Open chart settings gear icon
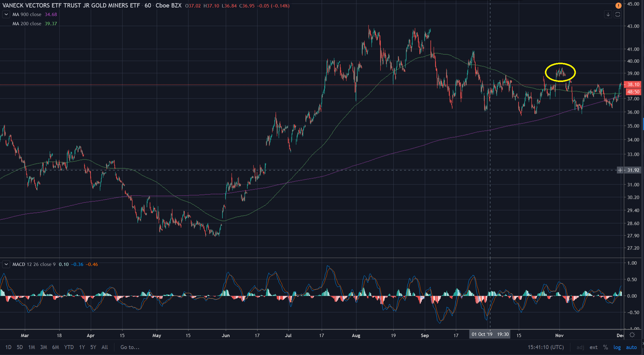Viewport: 644px width, 355px height. pyautogui.click(x=632, y=335)
